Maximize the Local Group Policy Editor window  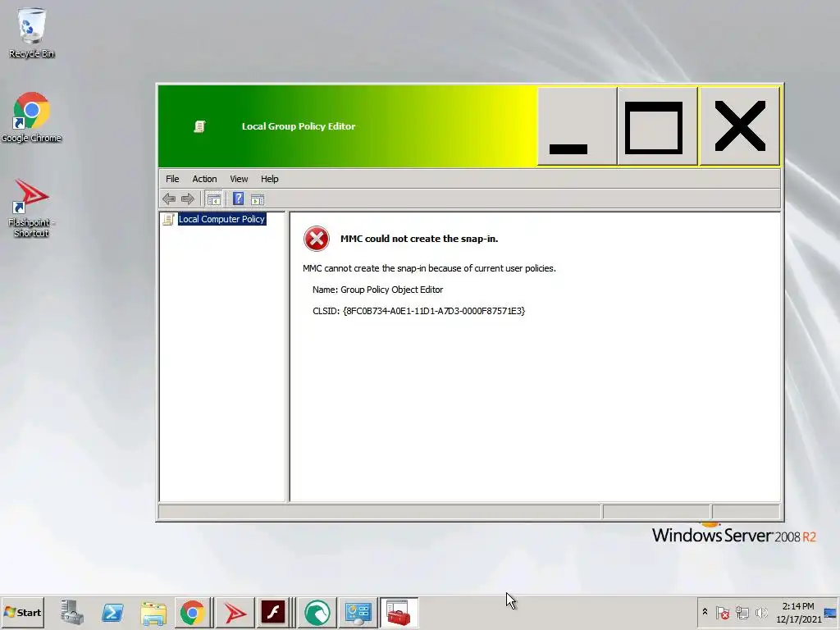pos(657,126)
